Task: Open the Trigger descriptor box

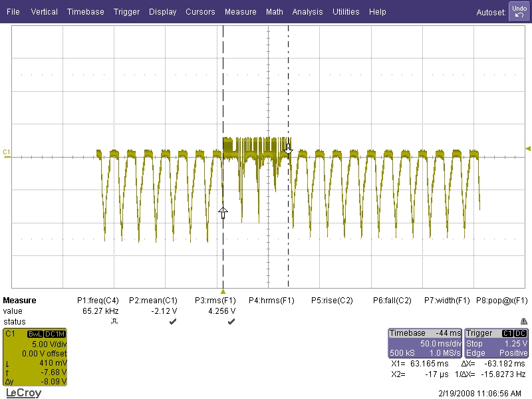Action: click(496, 343)
